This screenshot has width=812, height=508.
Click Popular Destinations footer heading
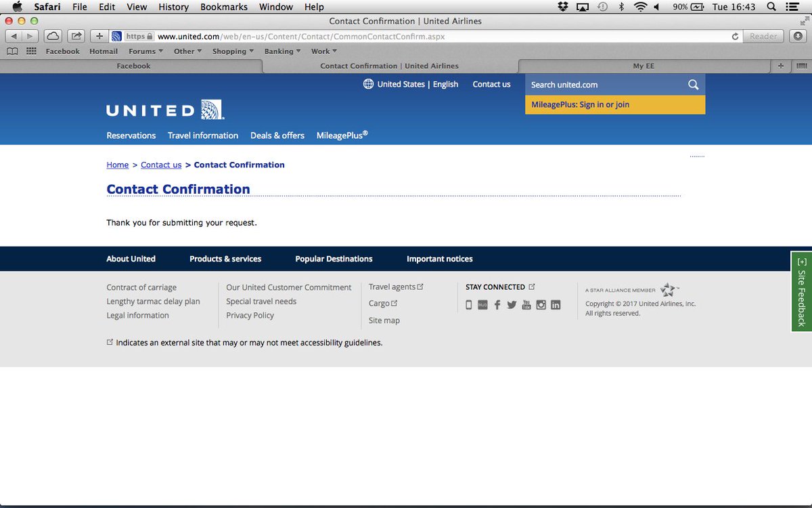point(334,259)
